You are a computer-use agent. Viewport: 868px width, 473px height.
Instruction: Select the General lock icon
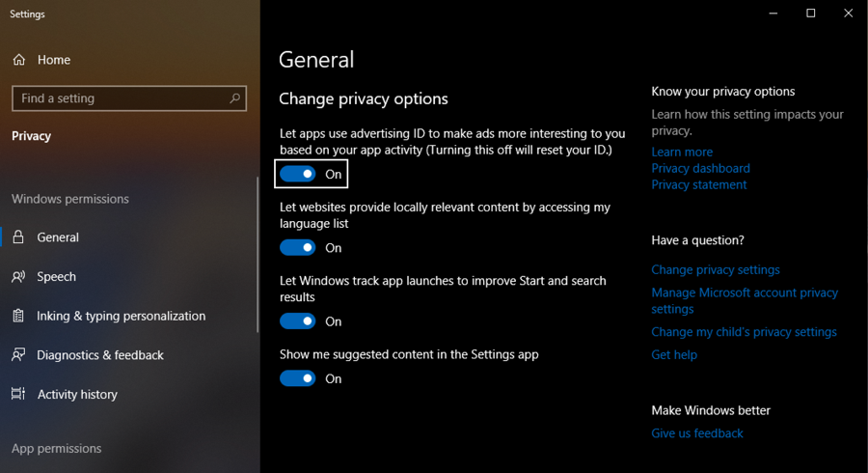point(18,237)
